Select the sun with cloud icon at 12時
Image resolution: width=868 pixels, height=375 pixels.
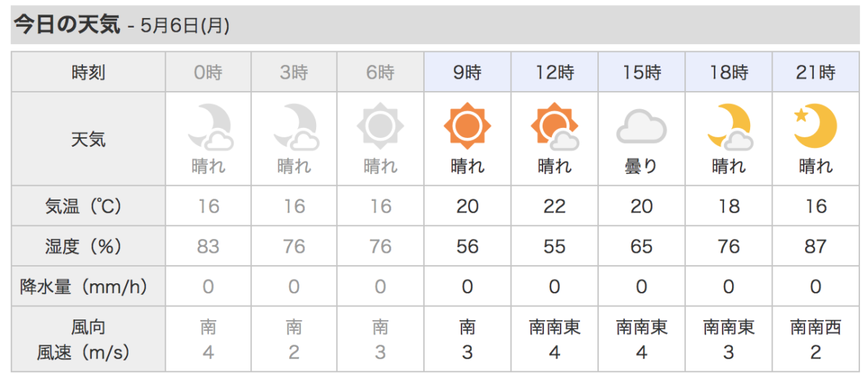coord(554,126)
